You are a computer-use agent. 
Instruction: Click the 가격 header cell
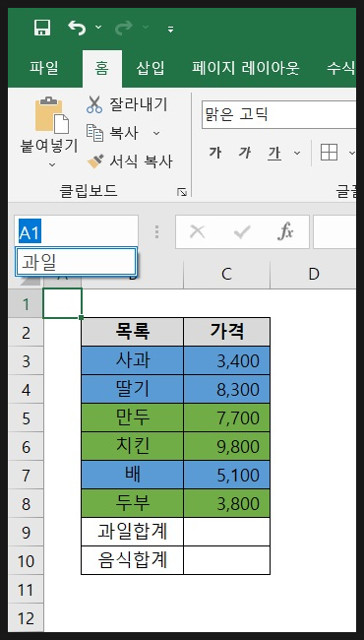[x=226, y=332]
